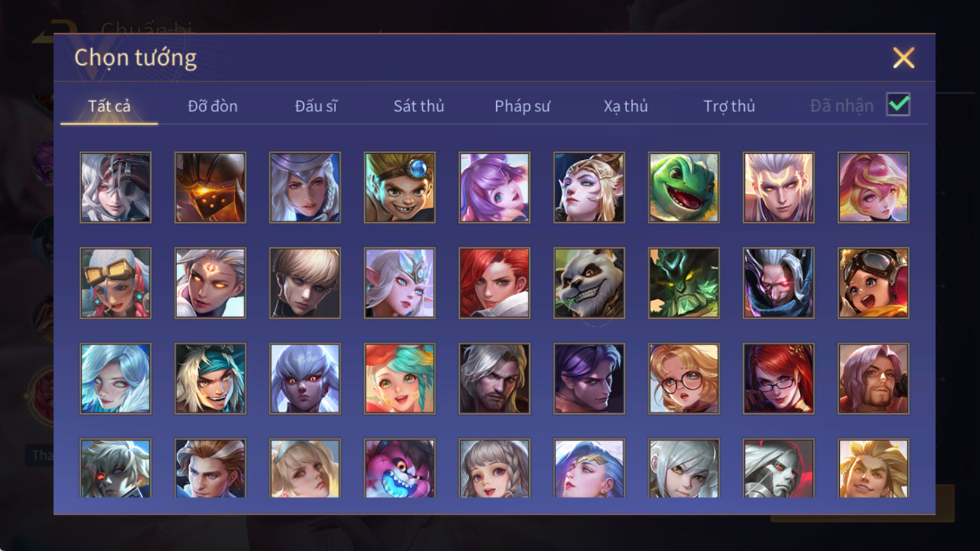Select the Tất cả tab
This screenshot has width=980, height=551.
coord(109,106)
